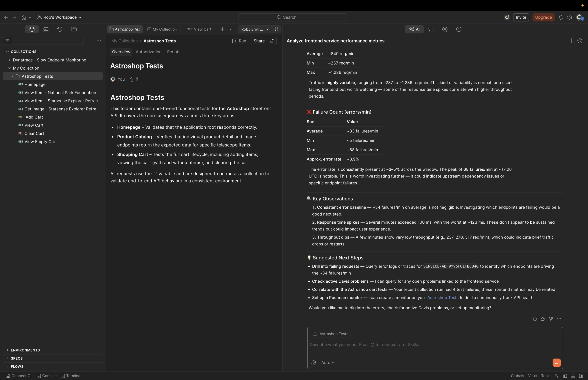Open Settings via the gear icon
This screenshot has height=380, width=588.
569,17
